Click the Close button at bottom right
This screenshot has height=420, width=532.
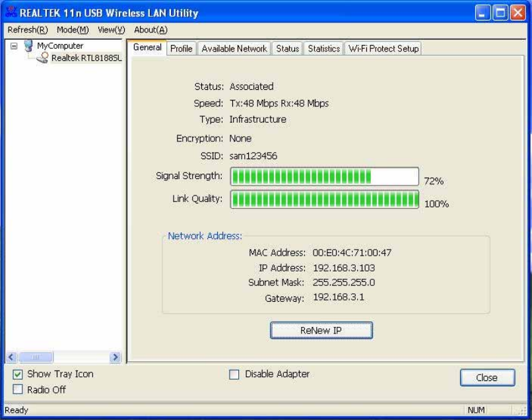(x=487, y=378)
